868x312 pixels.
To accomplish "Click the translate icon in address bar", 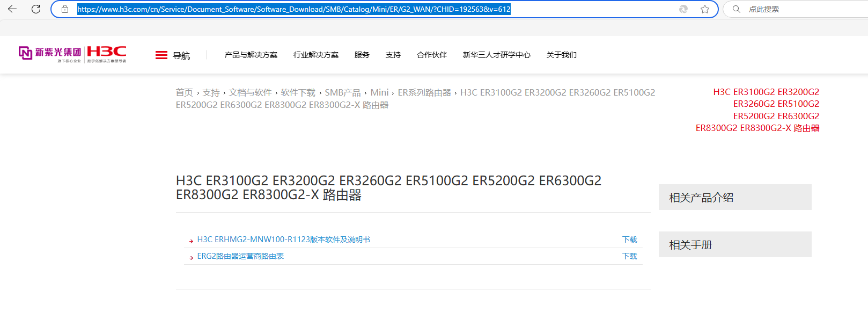I will (x=683, y=9).
